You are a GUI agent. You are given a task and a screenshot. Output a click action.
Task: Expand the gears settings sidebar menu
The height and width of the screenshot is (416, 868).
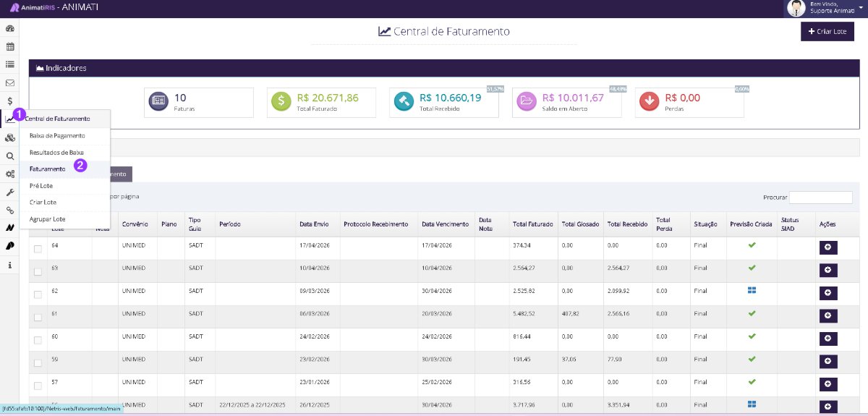[x=9, y=174]
